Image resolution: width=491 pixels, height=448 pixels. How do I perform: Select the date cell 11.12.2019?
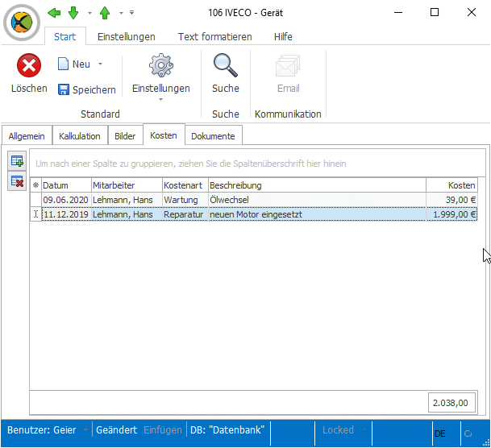66,214
